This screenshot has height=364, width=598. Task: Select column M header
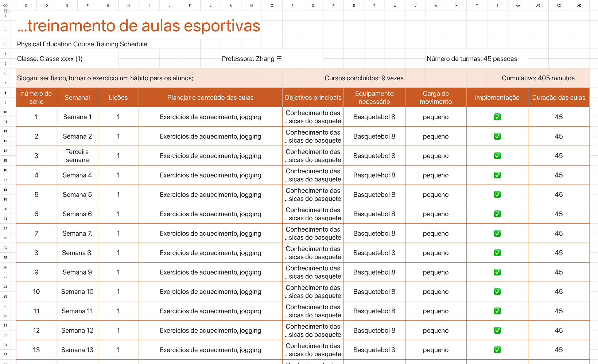click(231, 5)
